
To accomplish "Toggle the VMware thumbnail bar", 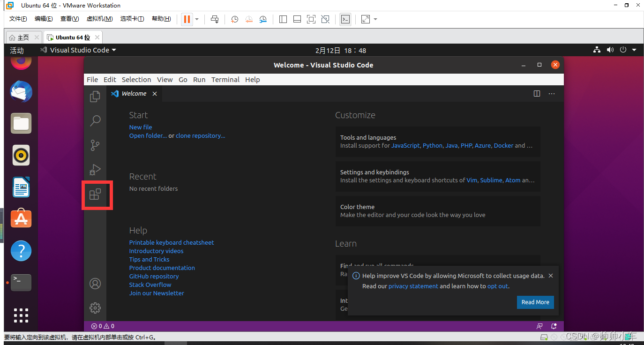I will click(x=297, y=19).
